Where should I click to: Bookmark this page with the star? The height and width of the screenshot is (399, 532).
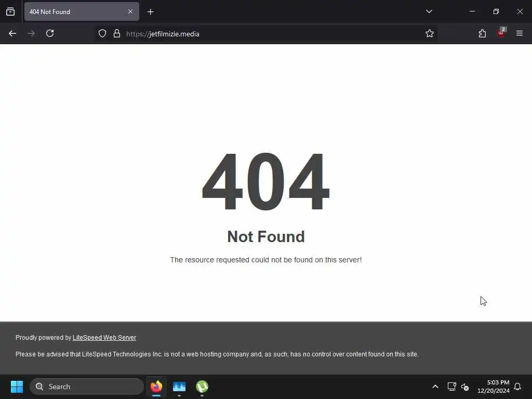pos(430,34)
